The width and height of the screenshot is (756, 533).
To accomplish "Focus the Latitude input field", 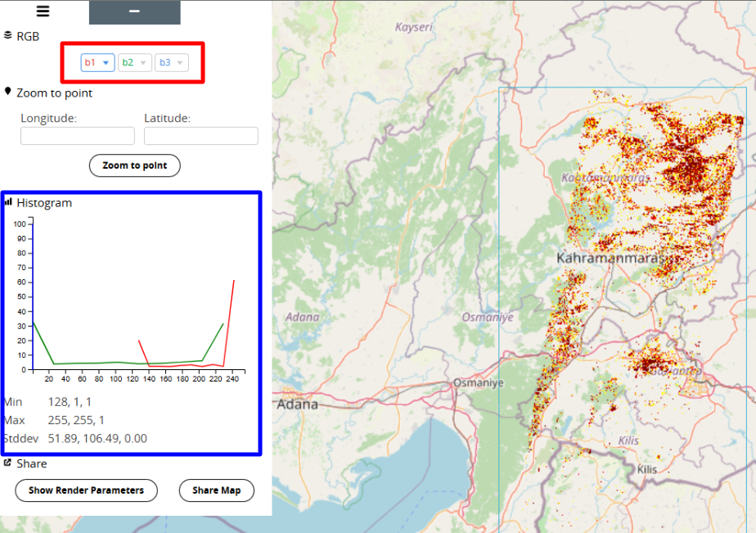I will click(200, 136).
